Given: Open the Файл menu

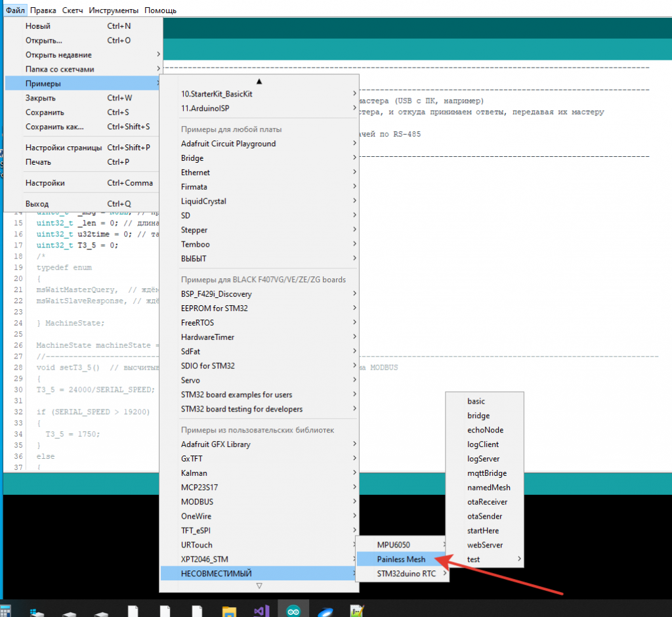Looking at the screenshot, I should [x=16, y=11].
